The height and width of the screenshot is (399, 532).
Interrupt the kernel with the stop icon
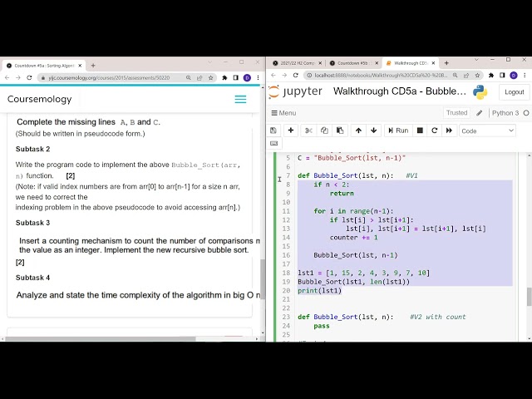pyautogui.click(x=420, y=131)
